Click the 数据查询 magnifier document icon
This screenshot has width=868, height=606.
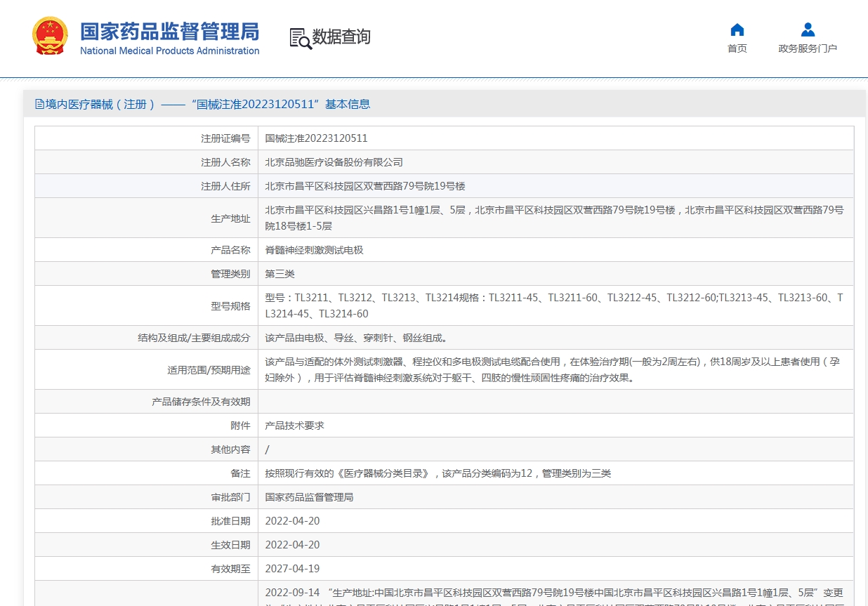tap(300, 38)
